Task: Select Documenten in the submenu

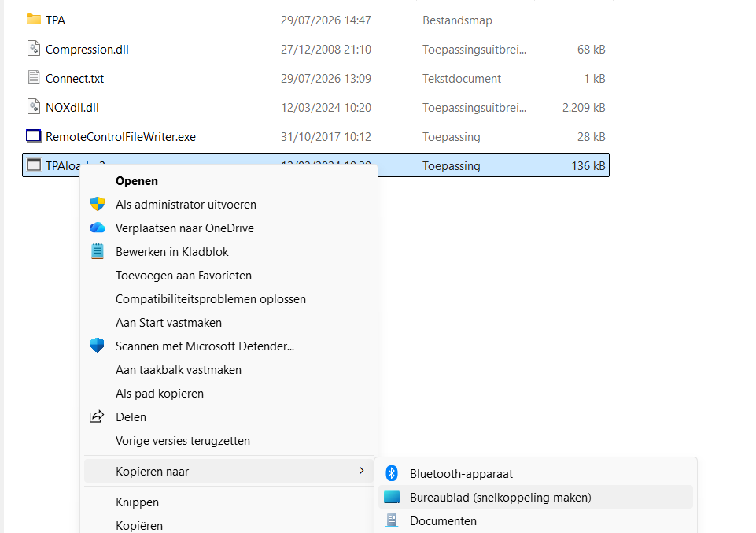Action: [x=536, y=521]
